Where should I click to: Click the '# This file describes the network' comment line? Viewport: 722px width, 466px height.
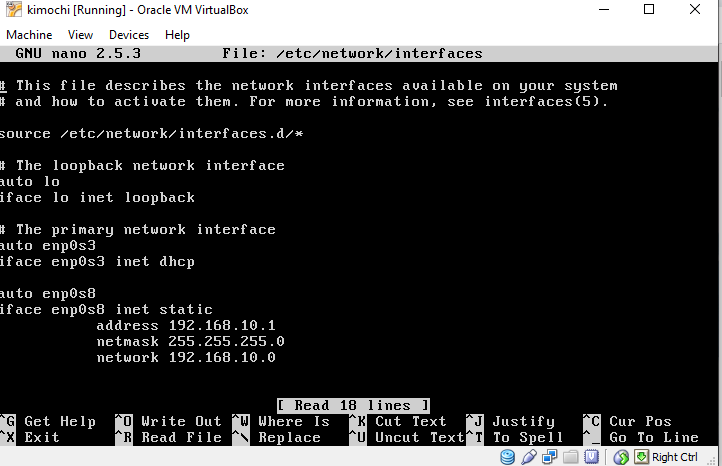pyautogui.click(x=309, y=86)
